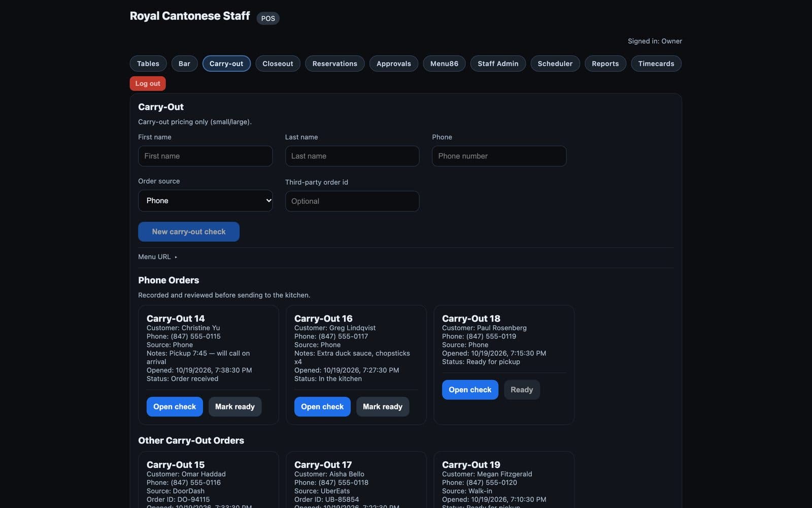Click the 'Signed in: Owner' text
Screen dimensions: 812x508
click(x=655, y=41)
